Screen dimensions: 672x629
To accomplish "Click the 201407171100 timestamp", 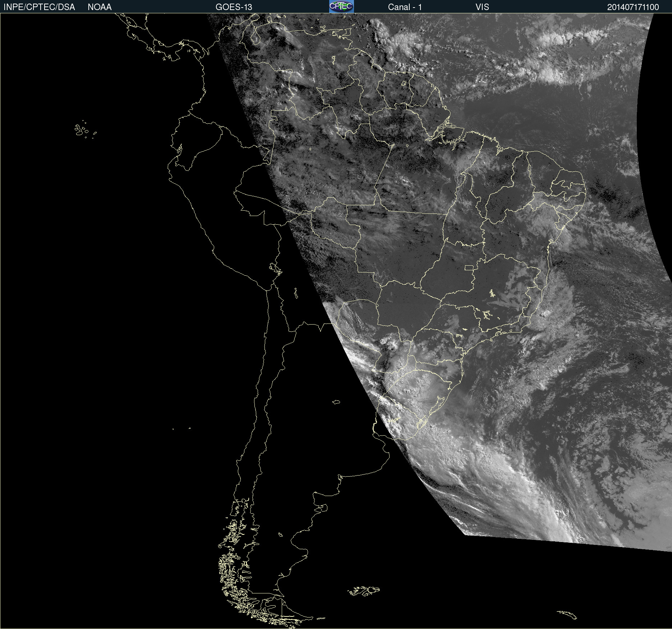I will [633, 7].
